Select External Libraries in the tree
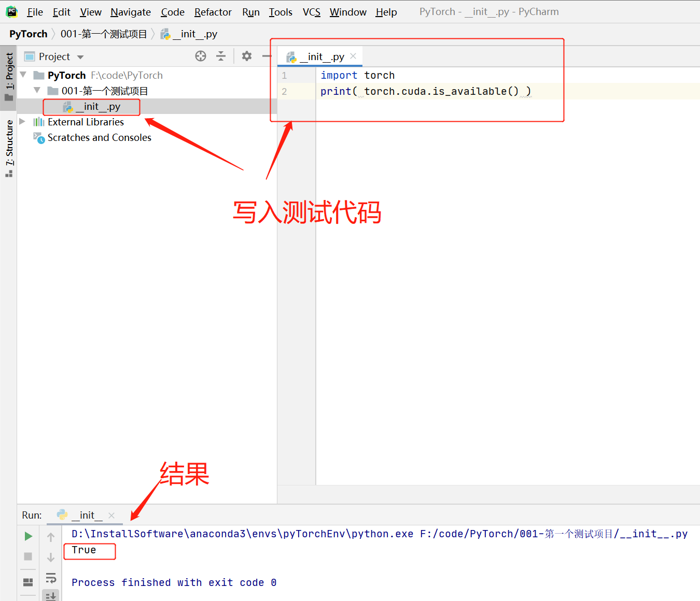The image size is (700, 601). [86, 122]
